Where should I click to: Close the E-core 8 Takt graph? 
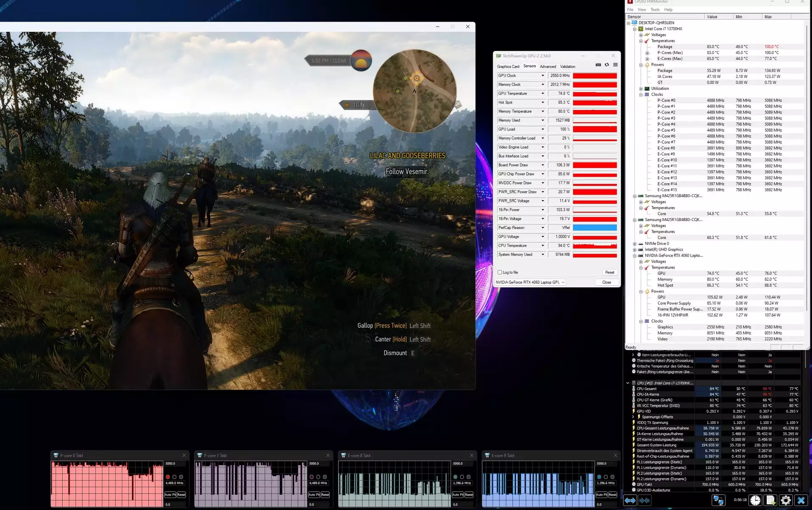(x=472, y=455)
